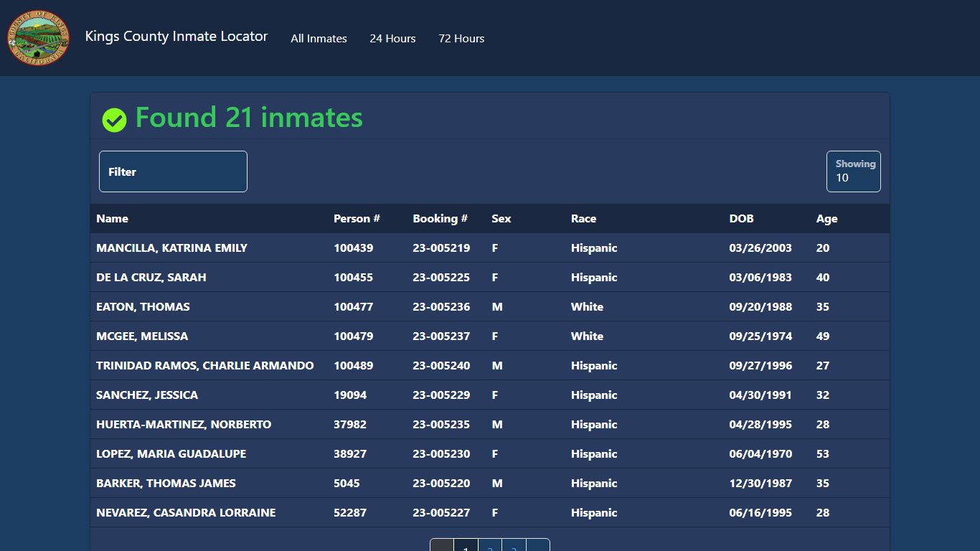Image resolution: width=980 pixels, height=551 pixels.
Task: Select inmate MANCILLA, KATRINA EMILY
Action: tap(171, 248)
